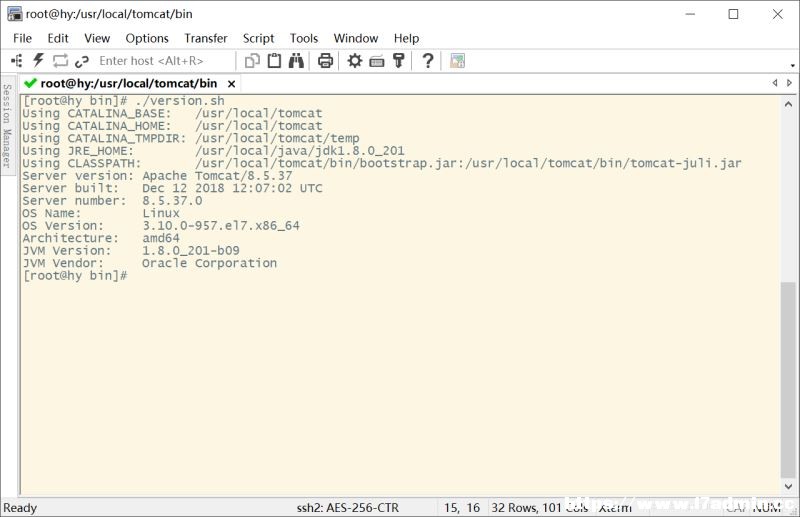Expand the toolbar overflow arrow
This screenshot has height=517, width=800.
[x=792, y=65]
